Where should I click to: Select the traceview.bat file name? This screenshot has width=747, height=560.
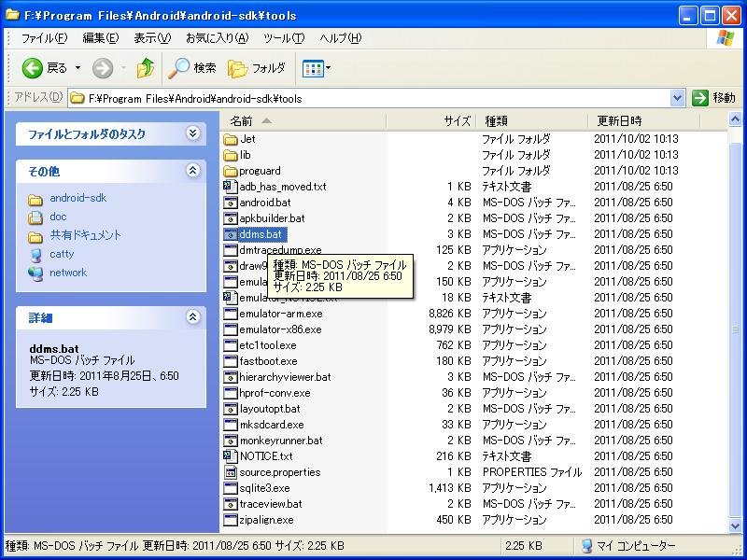pos(271,504)
